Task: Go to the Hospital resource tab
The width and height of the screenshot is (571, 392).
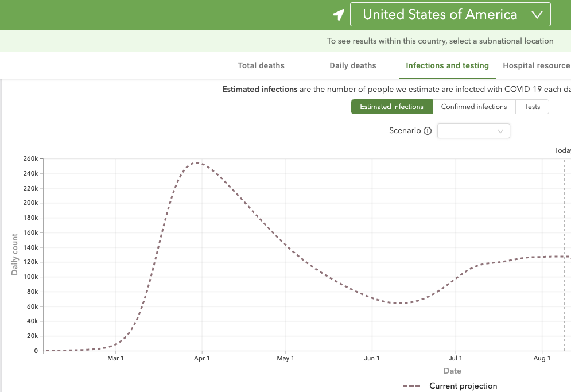Action: click(536, 65)
